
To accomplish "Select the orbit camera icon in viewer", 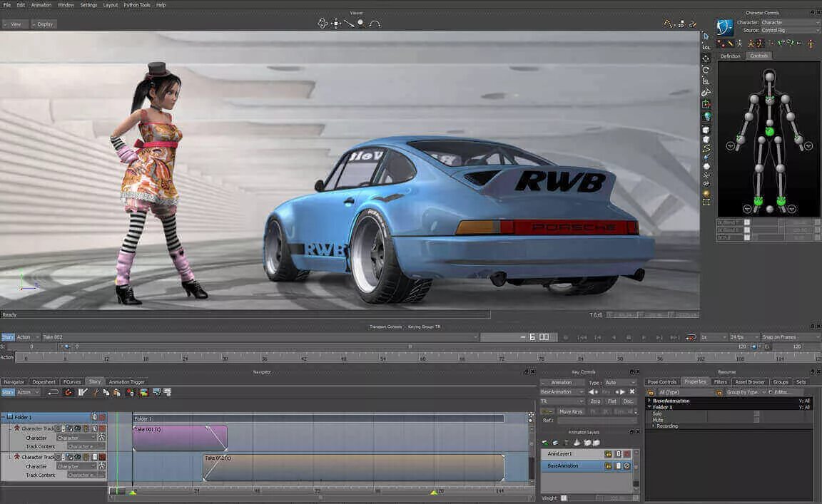I will click(x=323, y=24).
